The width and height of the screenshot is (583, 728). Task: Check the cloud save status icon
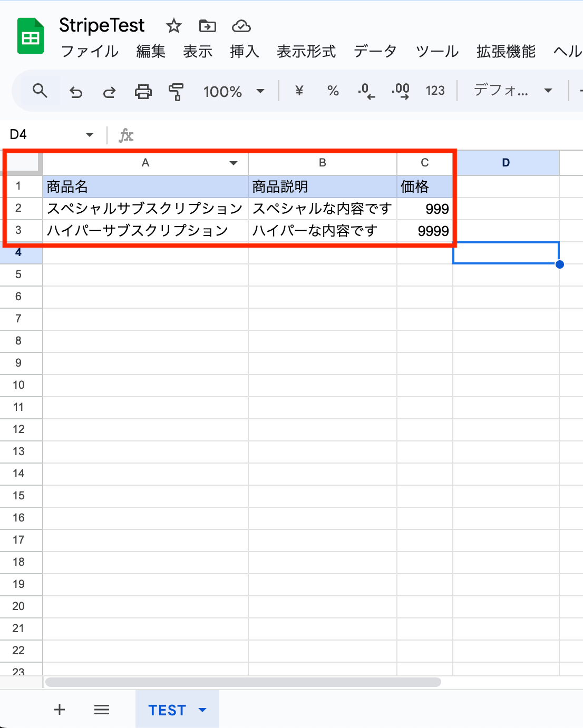click(x=241, y=26)
